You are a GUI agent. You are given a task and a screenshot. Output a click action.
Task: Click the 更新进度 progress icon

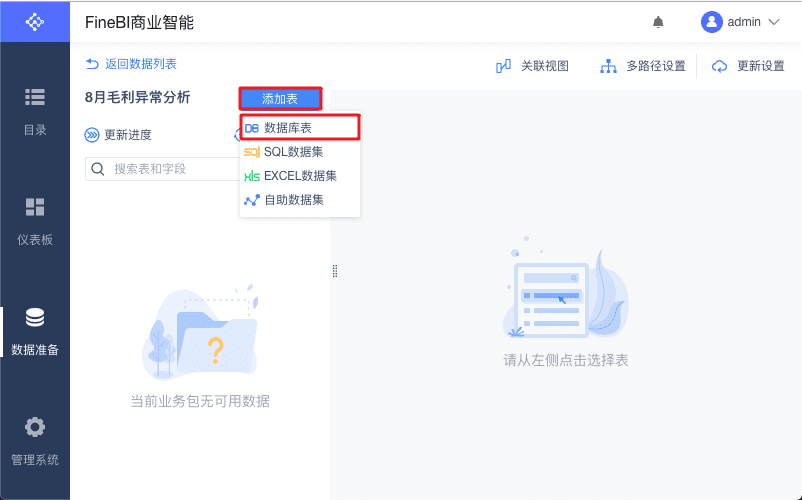click(92, 135)
